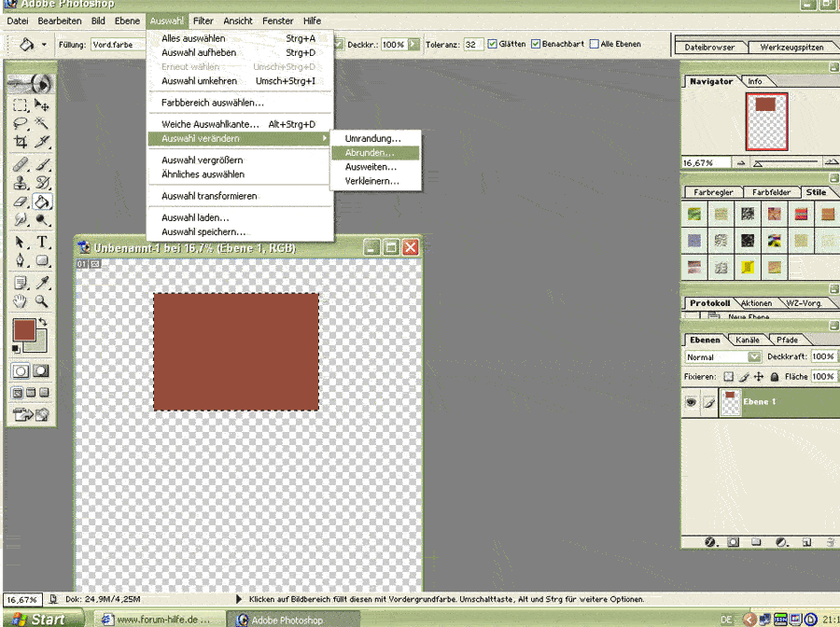Select the Zoom magnifier tool
Image resolution: width=840 pixels, height=627 pixels.
coord(42,301)
